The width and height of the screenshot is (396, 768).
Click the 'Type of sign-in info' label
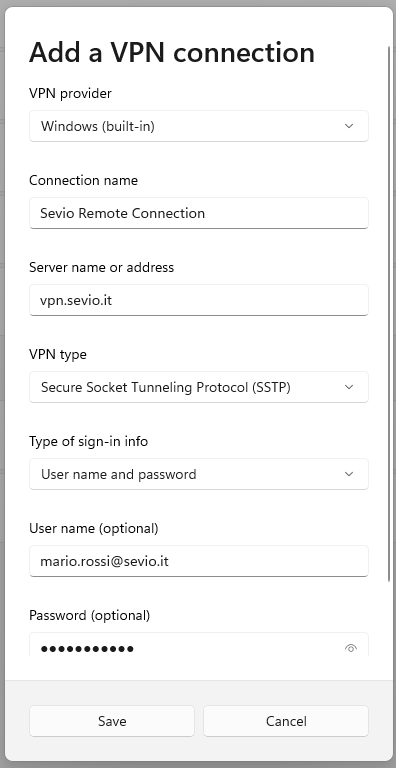(89, 441)
